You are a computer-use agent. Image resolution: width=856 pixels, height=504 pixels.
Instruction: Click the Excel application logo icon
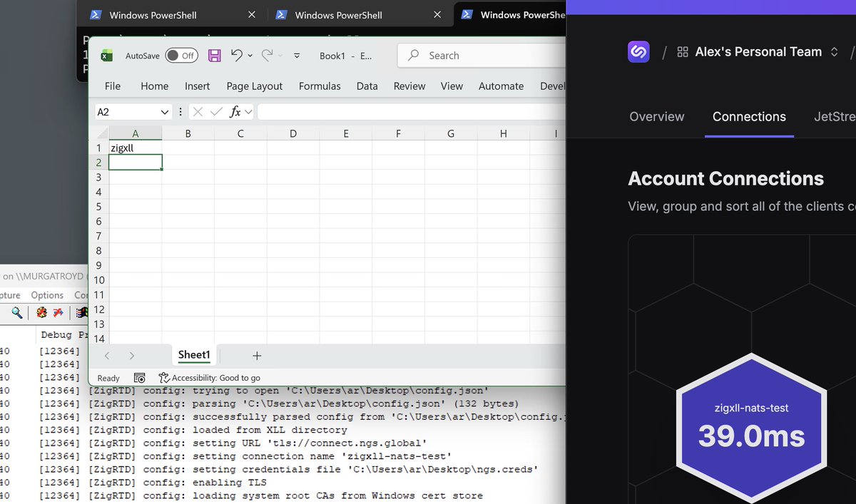pos(106,56)
